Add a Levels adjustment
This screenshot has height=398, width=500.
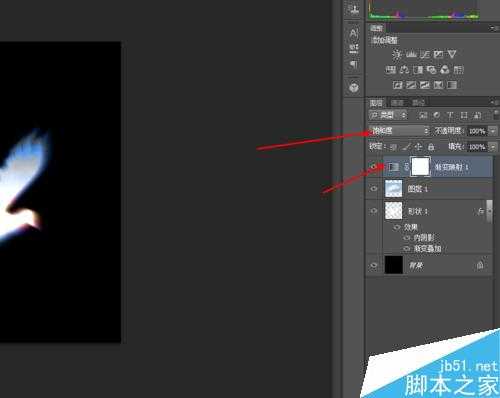point(411,54)
